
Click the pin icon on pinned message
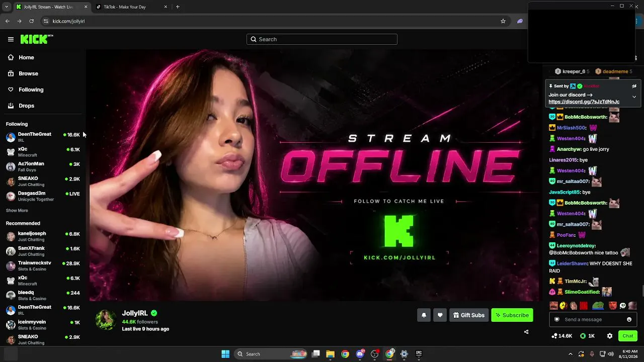[551, 86]
